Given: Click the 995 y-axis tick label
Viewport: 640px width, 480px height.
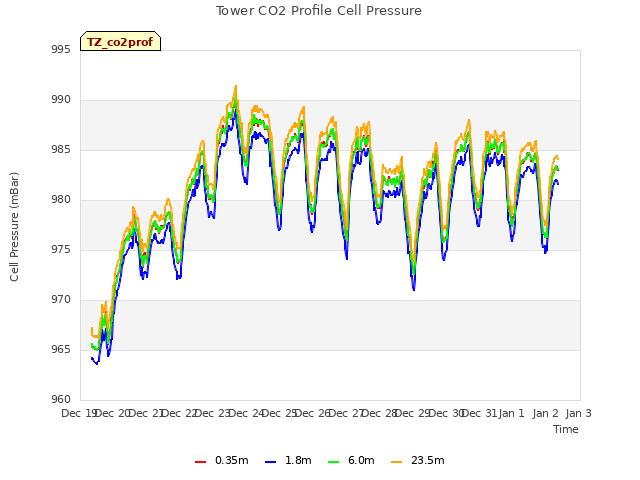Looking at the screenshot, I should pyautogui.click(x=61, y=50).
